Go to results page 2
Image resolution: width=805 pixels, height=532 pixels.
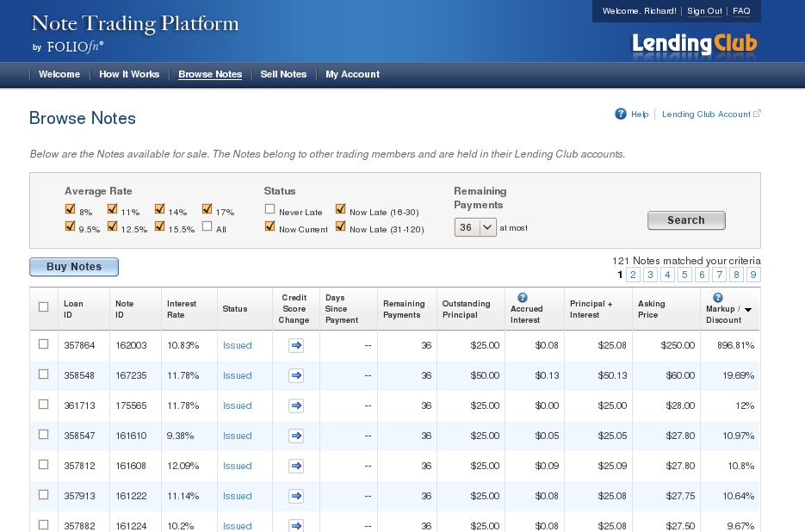point(633,275)
